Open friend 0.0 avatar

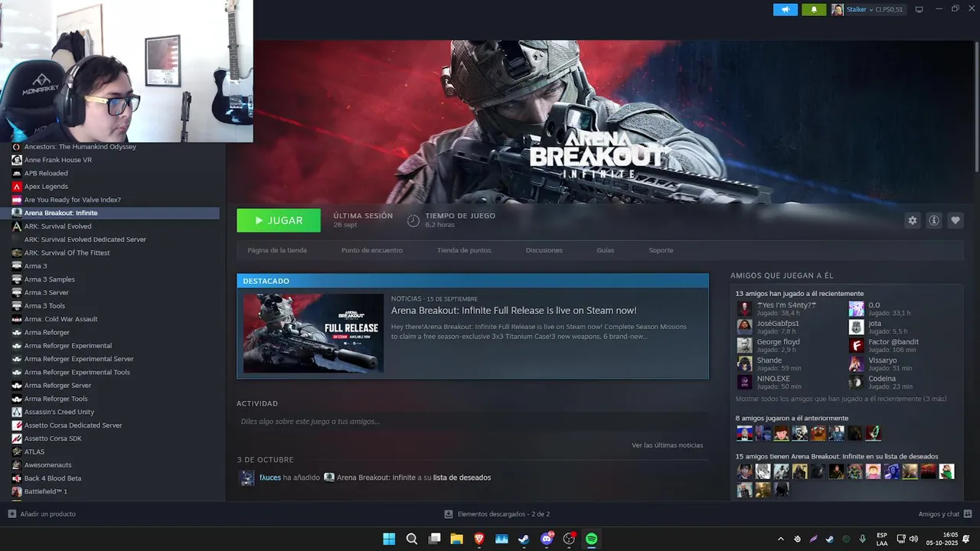pos(856,308)
